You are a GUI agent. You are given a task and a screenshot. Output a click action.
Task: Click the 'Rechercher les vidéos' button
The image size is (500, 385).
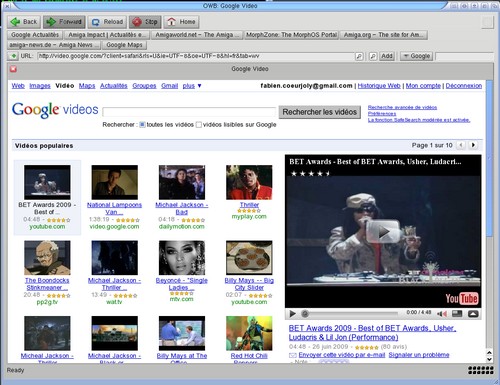[x=320, y=112]
